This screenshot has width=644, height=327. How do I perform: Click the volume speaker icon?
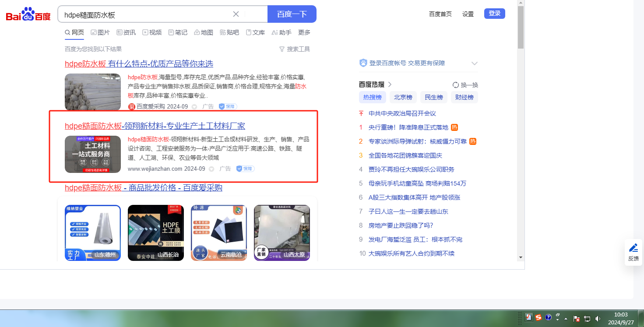click(598, 319)
